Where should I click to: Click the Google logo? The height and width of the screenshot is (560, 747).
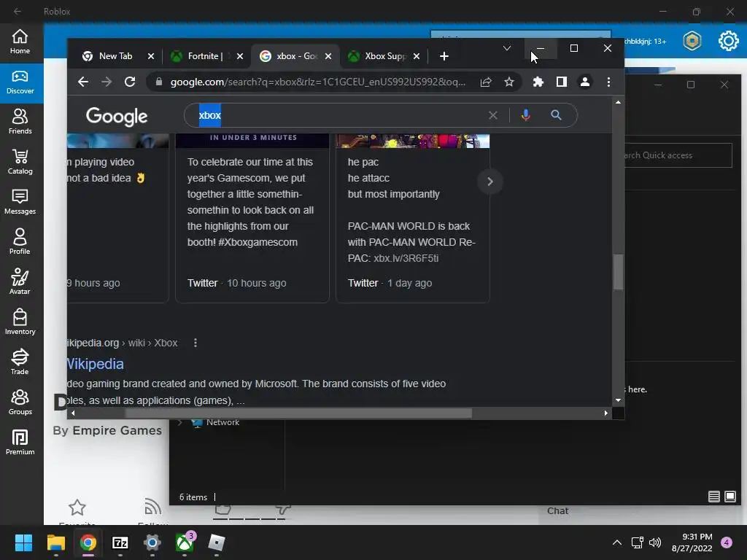117,116
